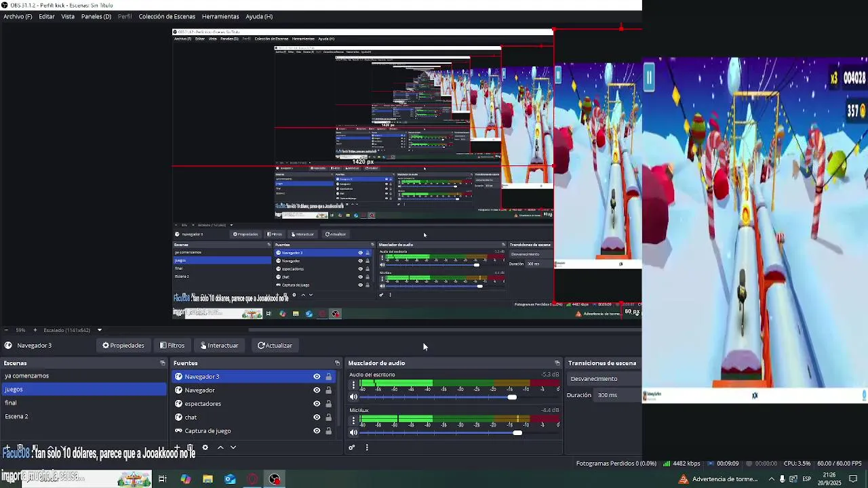The width and height of the screenshot is (868, 488).
Task: Open source properties gear in Fuentes toolbar
Action: click(x=205, y=447)
